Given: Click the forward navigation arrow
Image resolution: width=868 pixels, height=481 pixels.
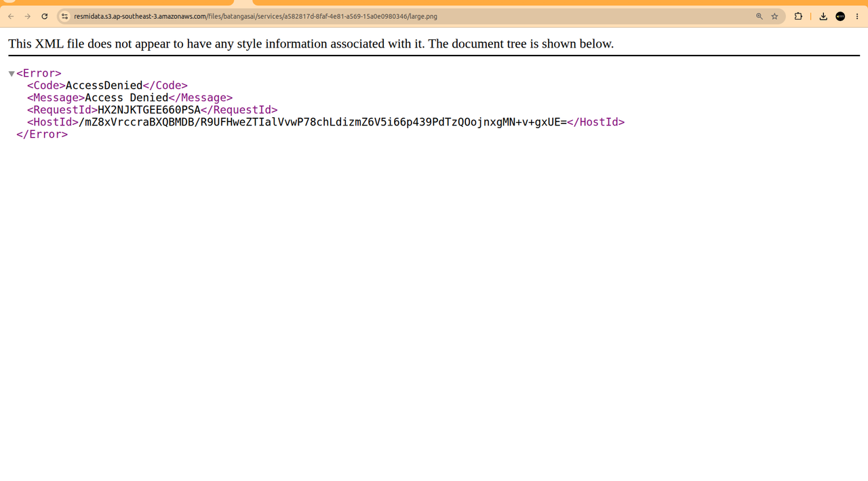Looking at the screenshot, I should pos(28,16).
